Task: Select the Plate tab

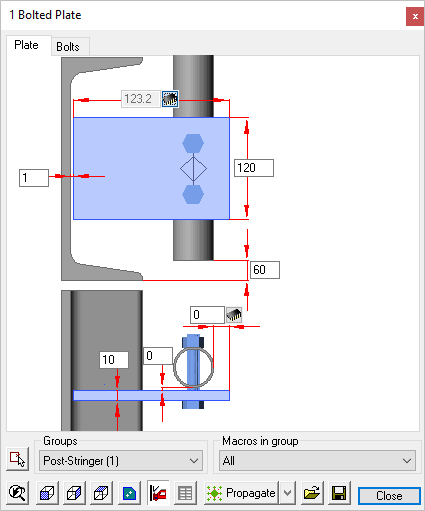Action: [x=26, y=45]
